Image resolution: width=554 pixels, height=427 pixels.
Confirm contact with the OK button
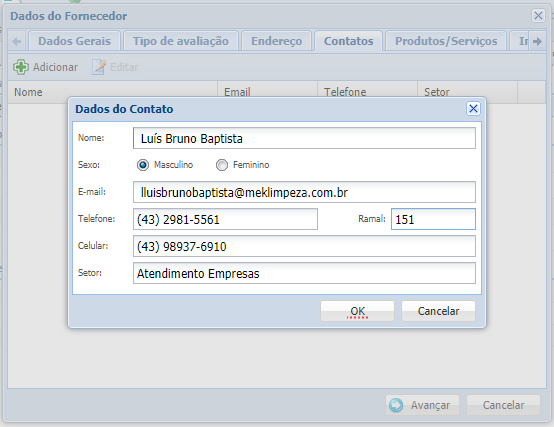click(x=357, y=311)
